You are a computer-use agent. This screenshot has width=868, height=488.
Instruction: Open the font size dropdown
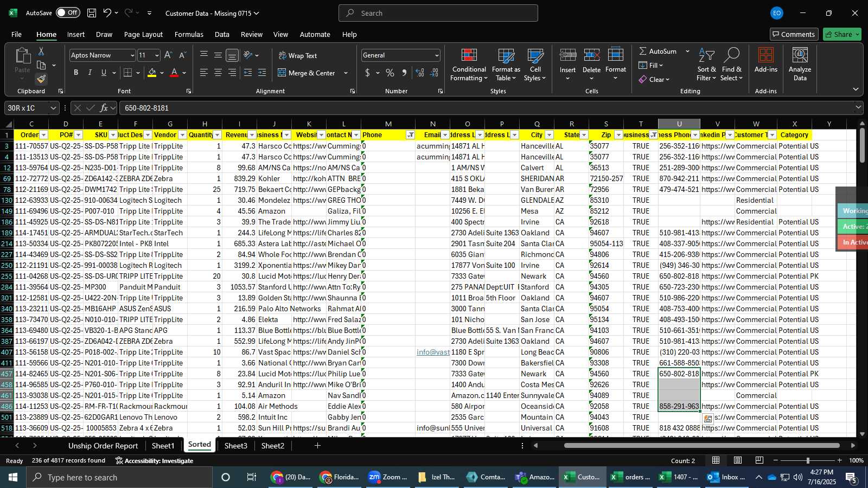[157, 55]
